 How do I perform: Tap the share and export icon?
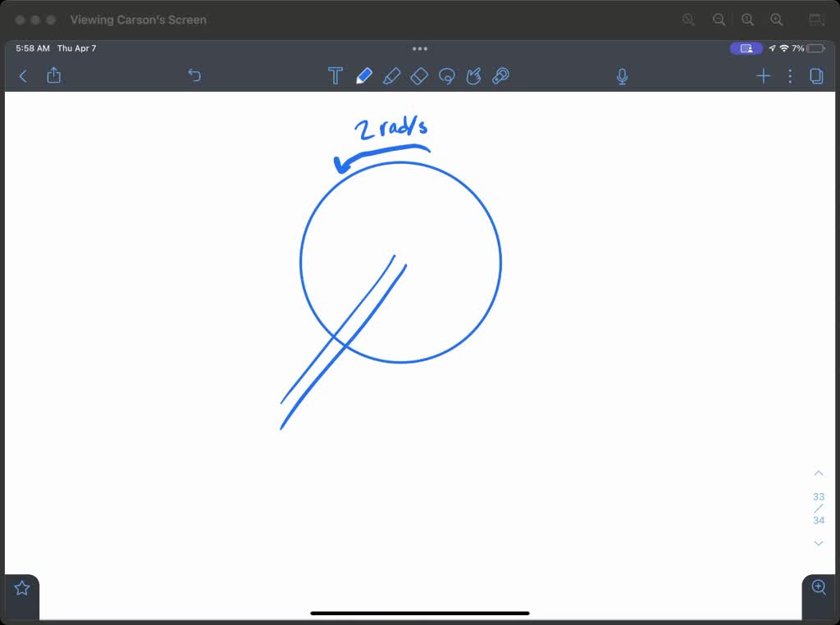53,75
